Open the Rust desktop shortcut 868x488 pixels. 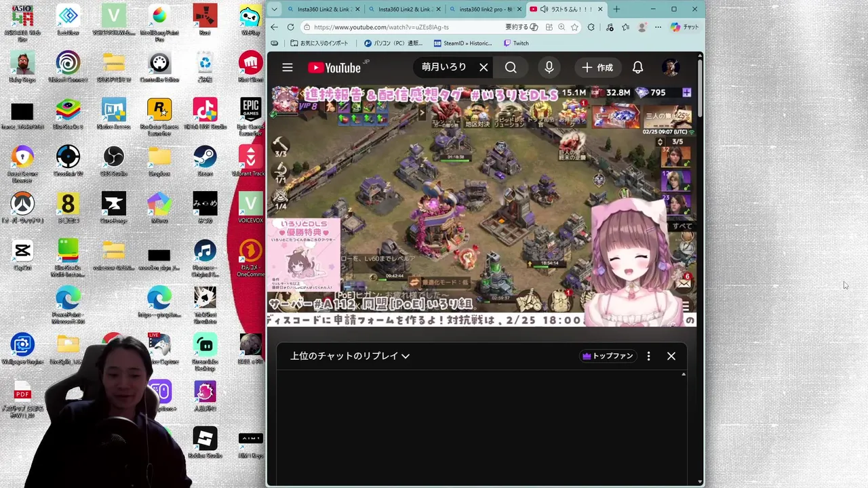205,19
